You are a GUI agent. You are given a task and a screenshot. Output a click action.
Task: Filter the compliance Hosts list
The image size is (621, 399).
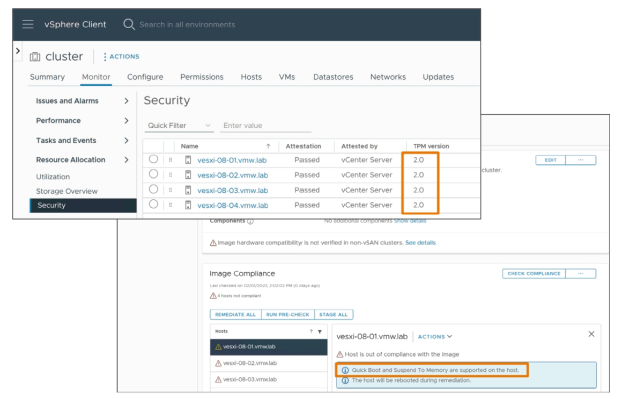[320, 331]
